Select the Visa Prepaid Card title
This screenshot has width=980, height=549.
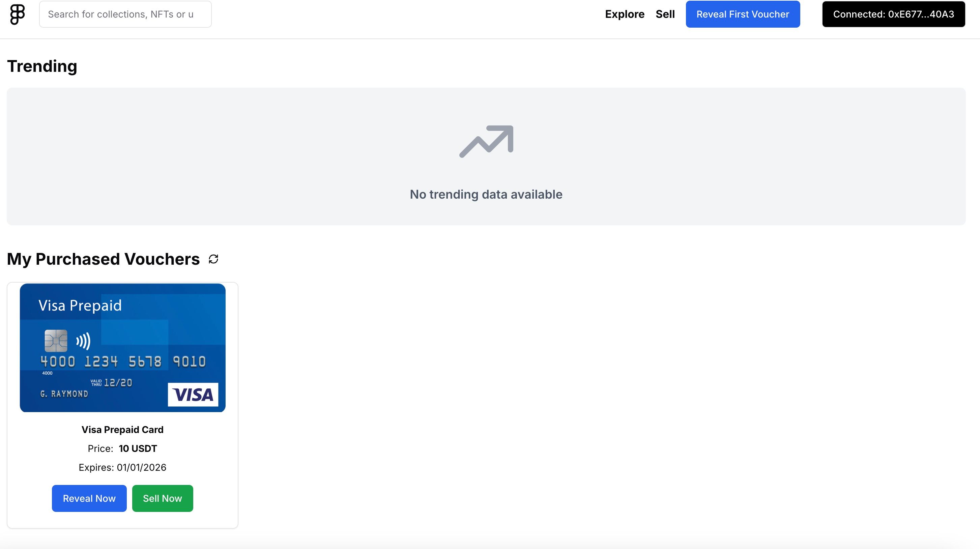(x=122, y=430)
